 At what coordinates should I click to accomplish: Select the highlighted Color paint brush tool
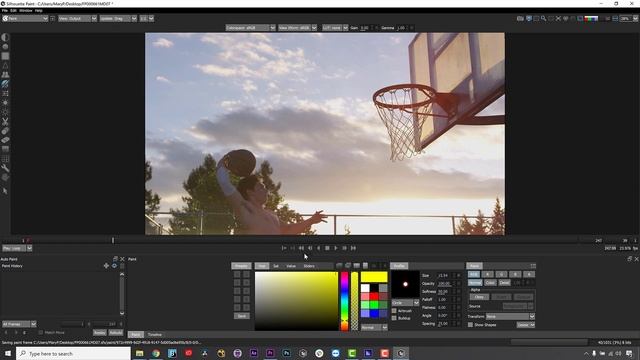coord(5,84)
